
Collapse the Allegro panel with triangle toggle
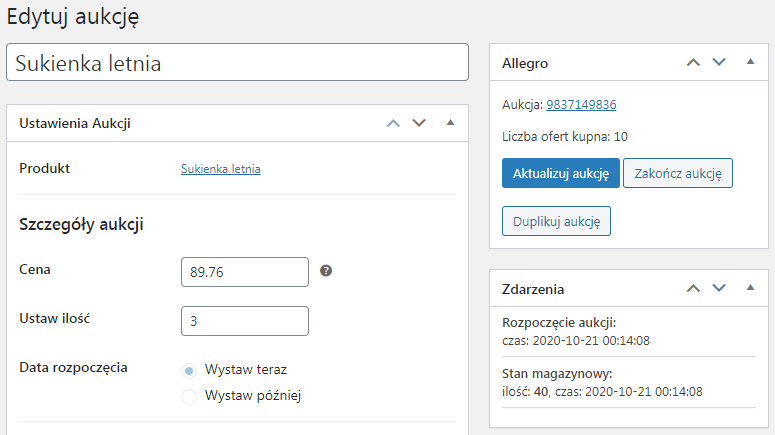[750, 62]
